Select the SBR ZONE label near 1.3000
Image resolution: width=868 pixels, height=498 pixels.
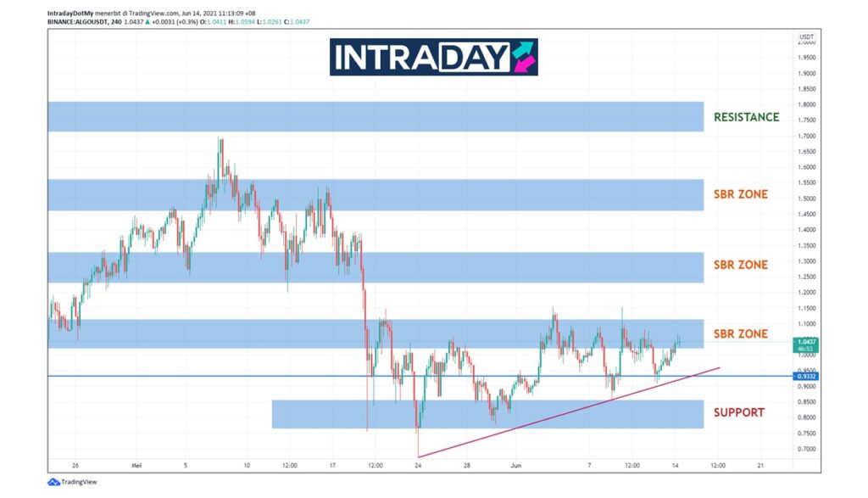coord(740,265)
